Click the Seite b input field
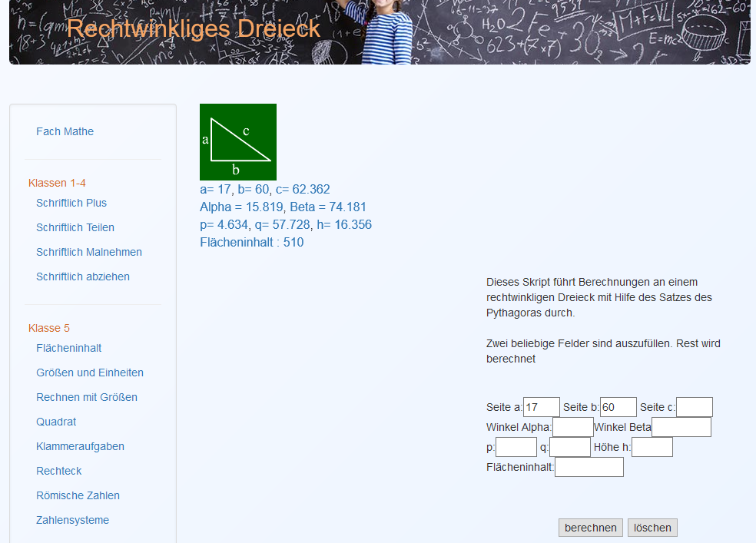Viewport: 756px width, 543px height. pyautogui.click(x=618, y=407)
